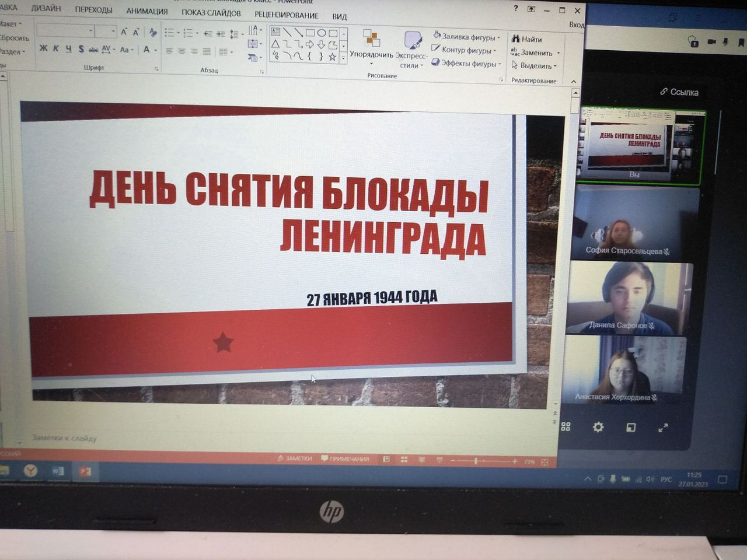Open ВИД ribbon tab

pyautogui.click(x=340, y=16)
